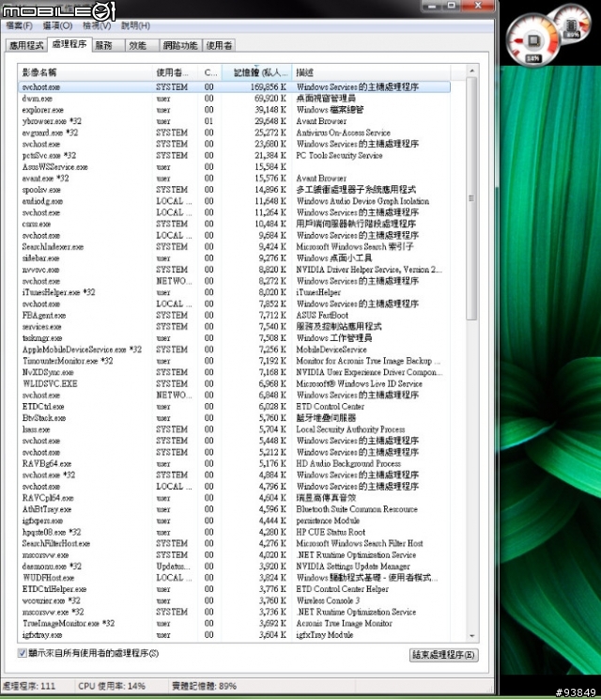The image size is (601, 700).
Task: Select iTunesHelper.exe *32 row
Action: click(x=234, y=292)
